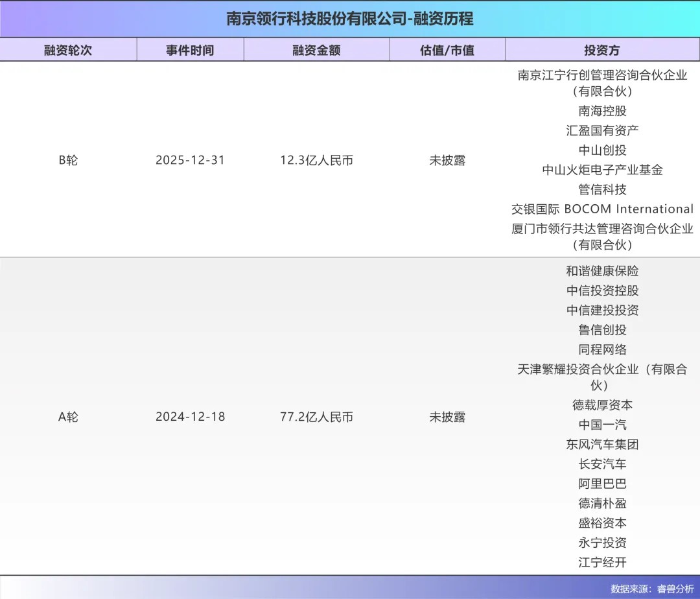Screen dimensions: 700x599
Task: Open investor 阿里巴巴
Action: [602, 484]
